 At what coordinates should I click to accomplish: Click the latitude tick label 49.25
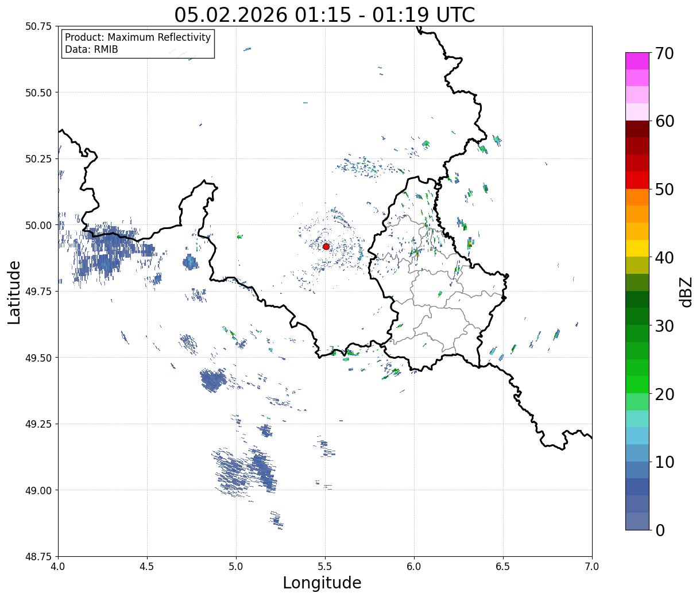38,424
